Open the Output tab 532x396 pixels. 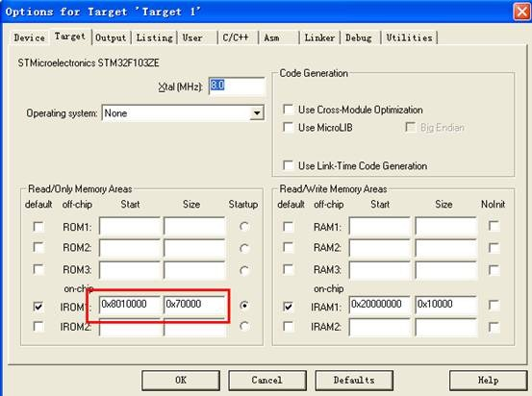[111, 37]
